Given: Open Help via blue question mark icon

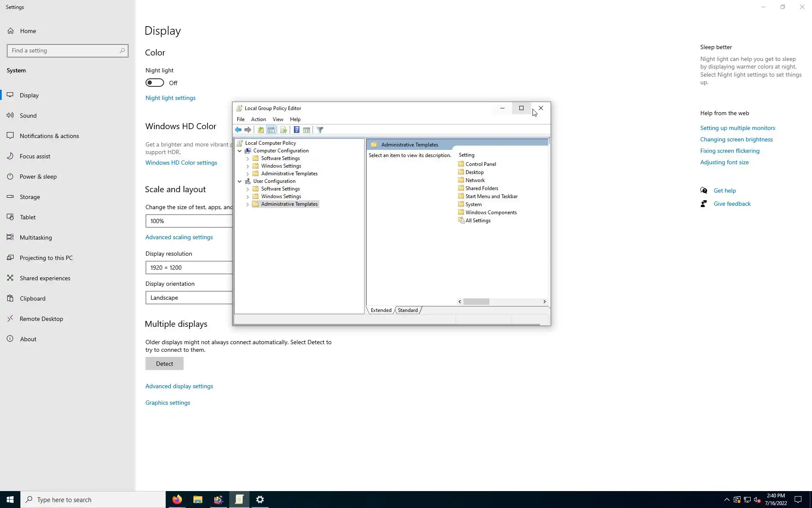Looking at the screenshot, I should 296,130.
